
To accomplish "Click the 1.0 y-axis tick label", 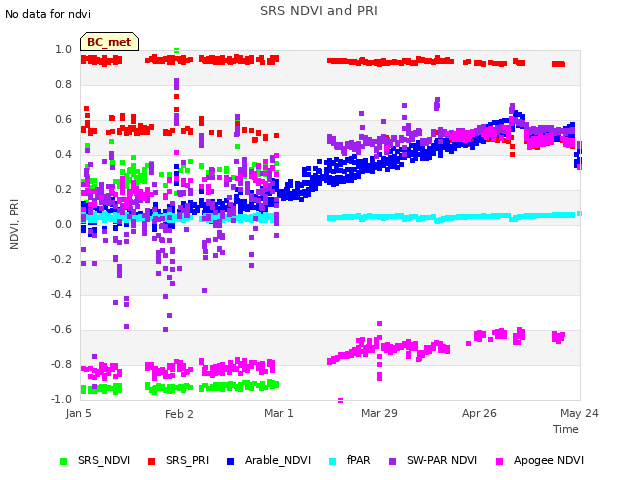I will click(63, 49).
